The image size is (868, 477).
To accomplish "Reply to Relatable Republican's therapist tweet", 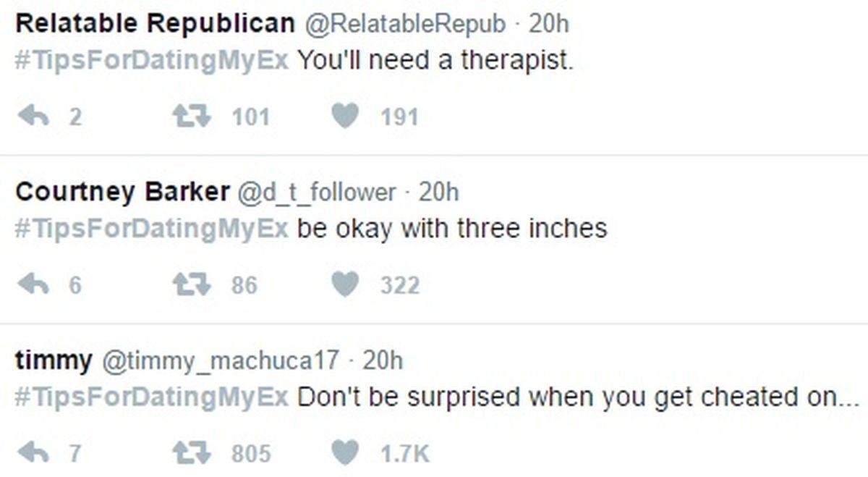I will click(x=33, y=116).
